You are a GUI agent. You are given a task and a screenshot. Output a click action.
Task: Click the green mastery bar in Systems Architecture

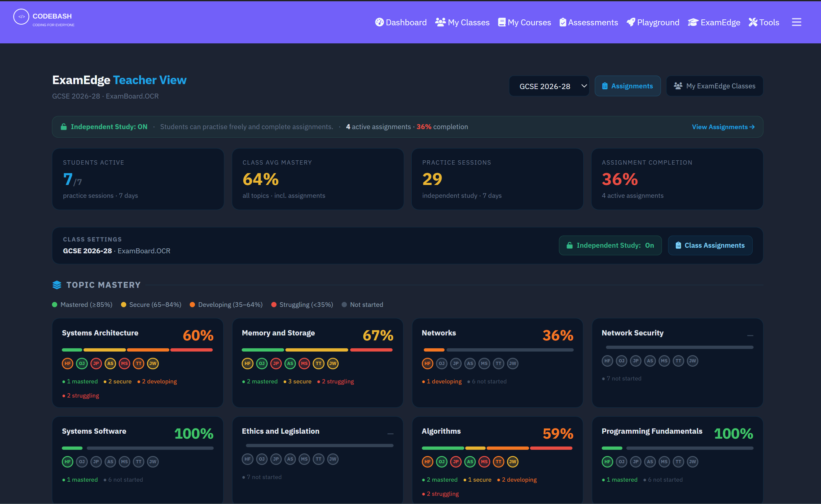pyautogui.click(x=72, y=350)
